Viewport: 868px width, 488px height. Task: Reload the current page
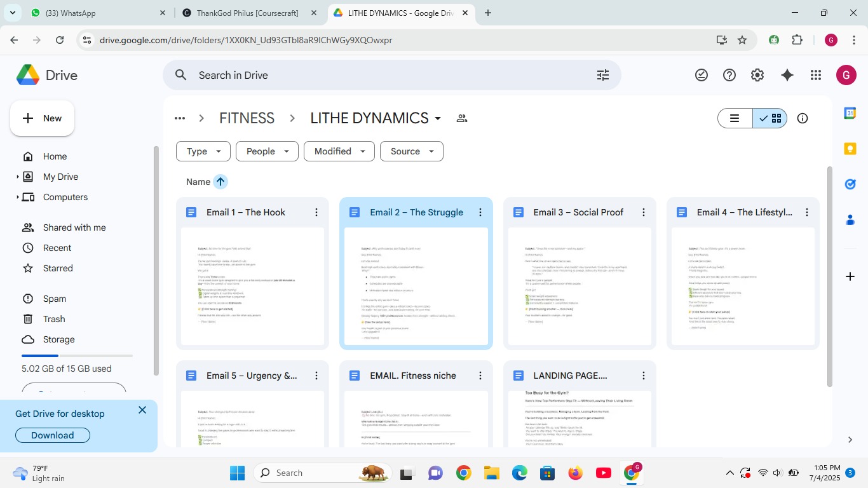coord(60,40)
